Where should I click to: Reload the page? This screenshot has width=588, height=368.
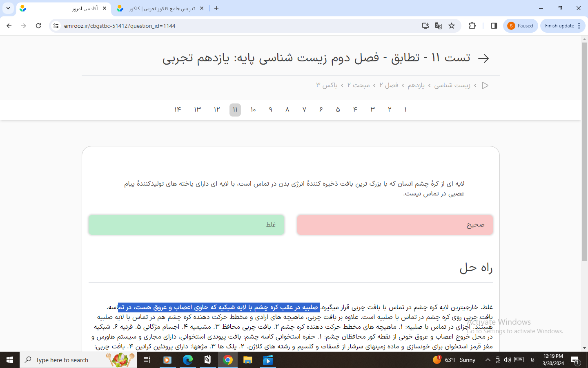click(38, 26)
